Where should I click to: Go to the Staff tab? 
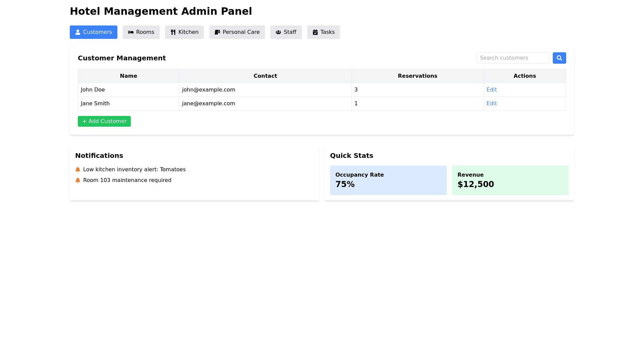286,32
